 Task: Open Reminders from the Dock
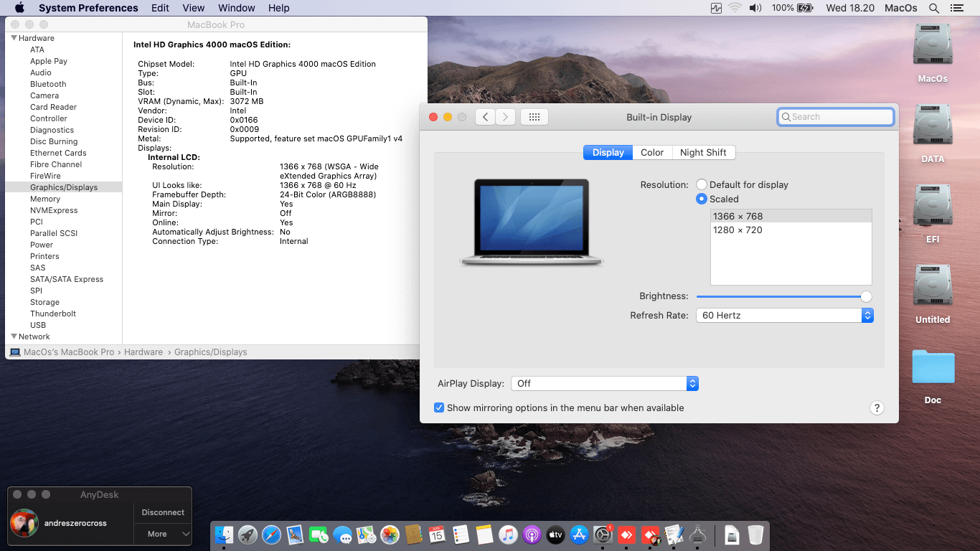[461, 534]
